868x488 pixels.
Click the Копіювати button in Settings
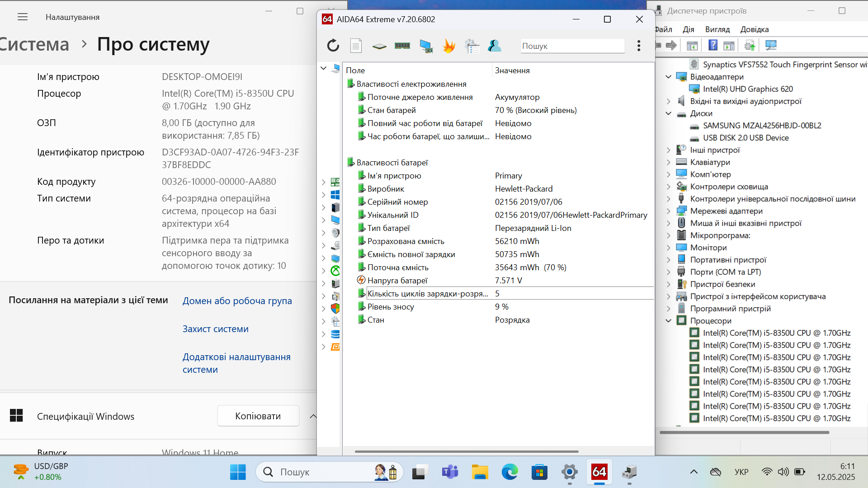click(258, 416)
